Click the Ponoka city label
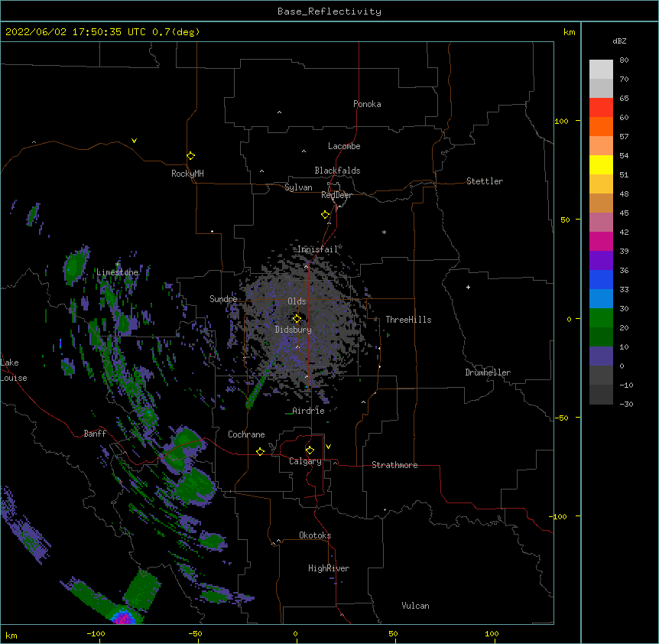 tap(367, 104)
